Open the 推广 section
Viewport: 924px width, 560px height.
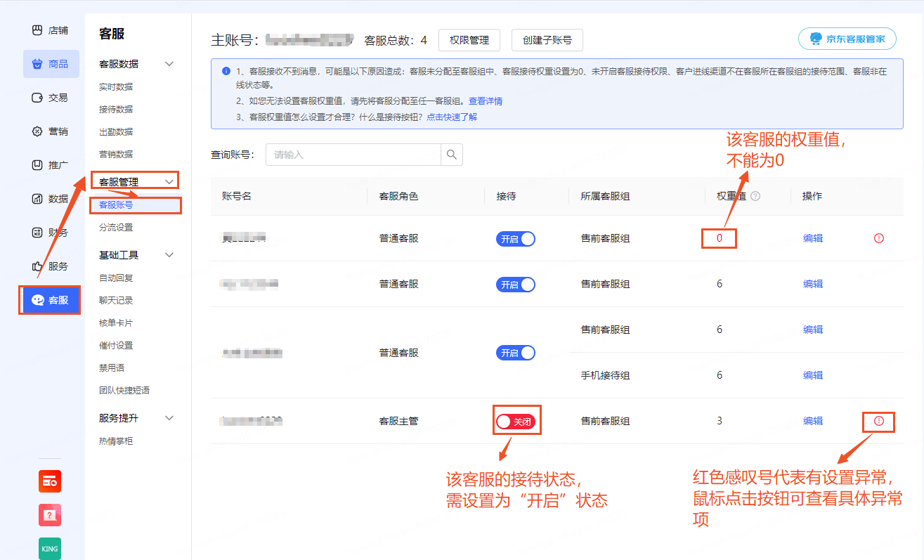(51, 165)
